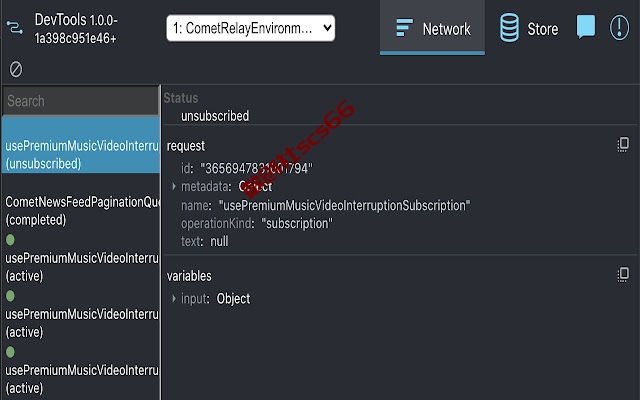Viewport: 640px width, 400px height.
Task: Click the exclamation mark info icon
Action: coord(619,28)
